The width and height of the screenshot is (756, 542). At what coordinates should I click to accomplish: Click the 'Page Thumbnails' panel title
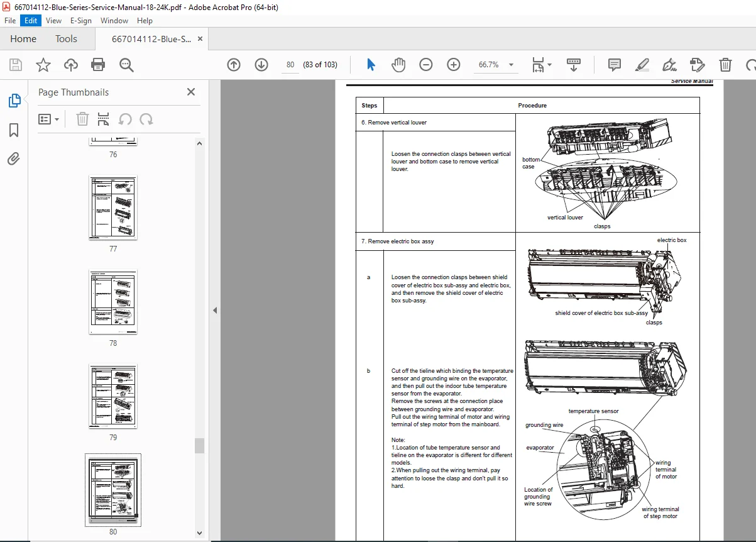(74, 92)
